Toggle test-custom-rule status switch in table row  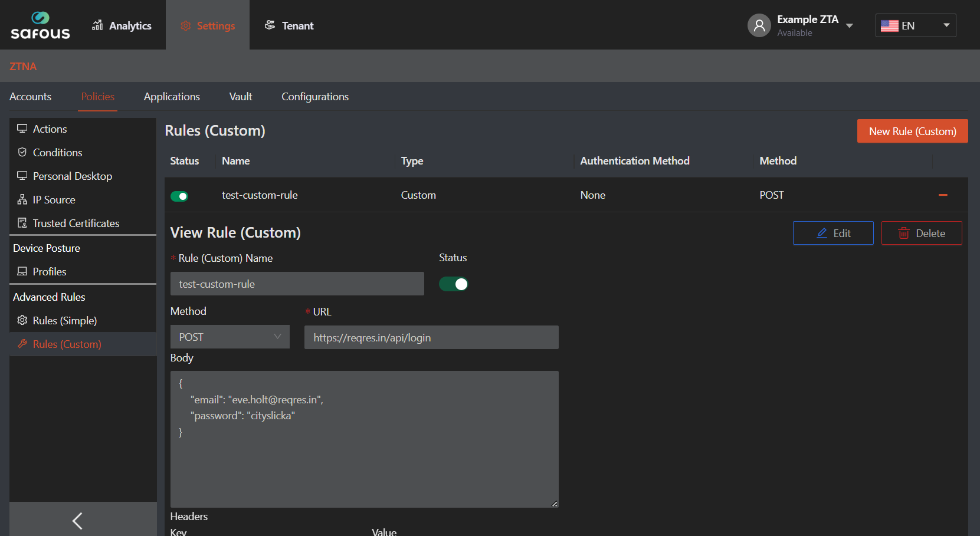click(179, 196)
